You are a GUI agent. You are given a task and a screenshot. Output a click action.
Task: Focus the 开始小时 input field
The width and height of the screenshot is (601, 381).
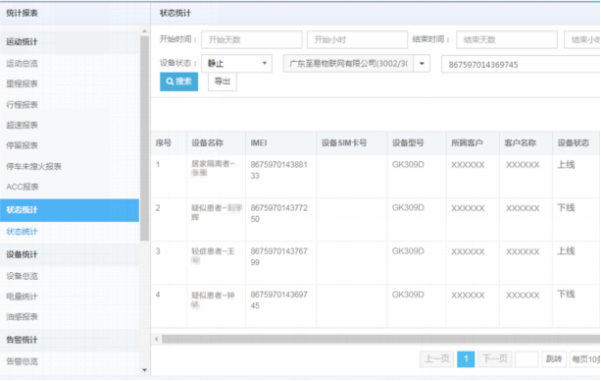[357, 39]
